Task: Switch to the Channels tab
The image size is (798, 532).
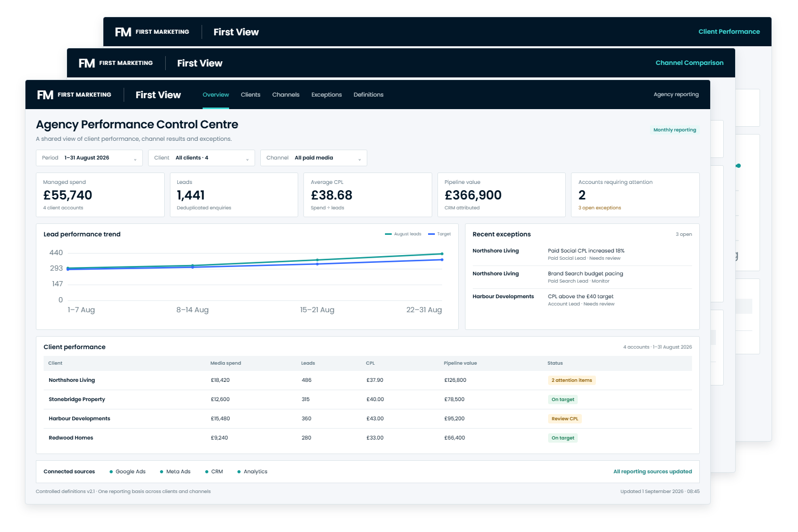Action: [x=286, y=95]
